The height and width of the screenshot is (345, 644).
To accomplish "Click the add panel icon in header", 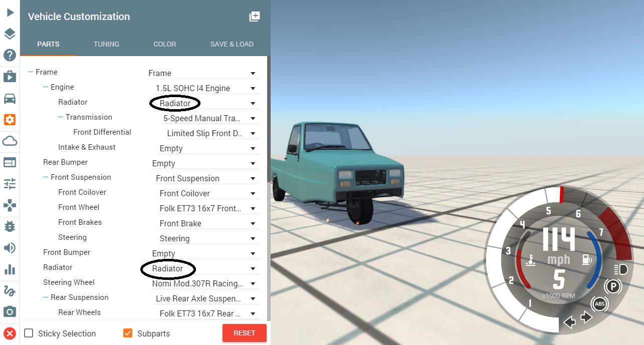I will (255, 17).
